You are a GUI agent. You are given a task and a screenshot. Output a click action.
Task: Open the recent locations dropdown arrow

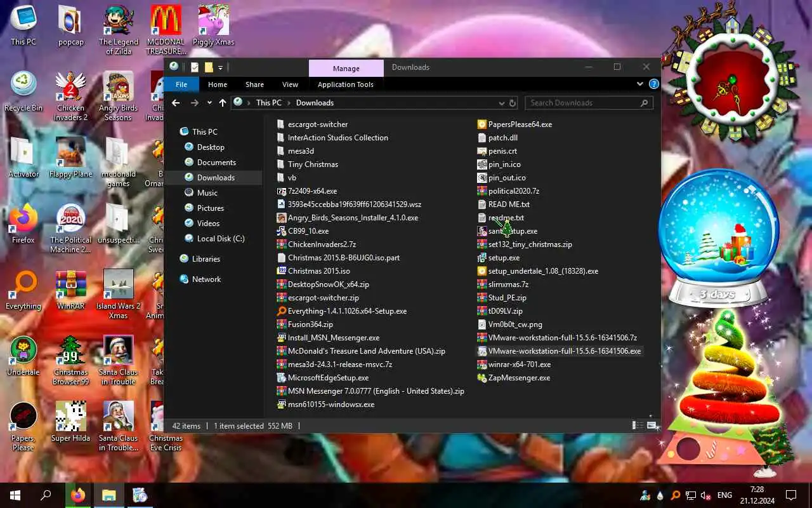click(x=209, y=103)
